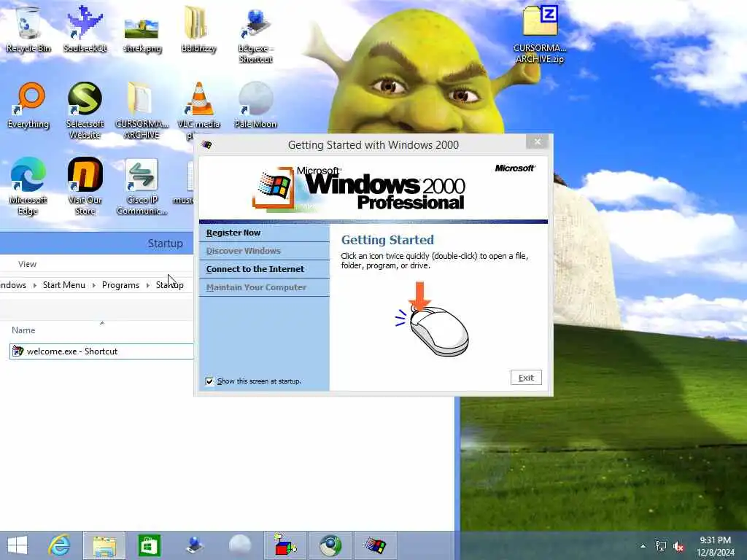Launch VLC media player shortcut
747x560 pixels.
point(198,106)
